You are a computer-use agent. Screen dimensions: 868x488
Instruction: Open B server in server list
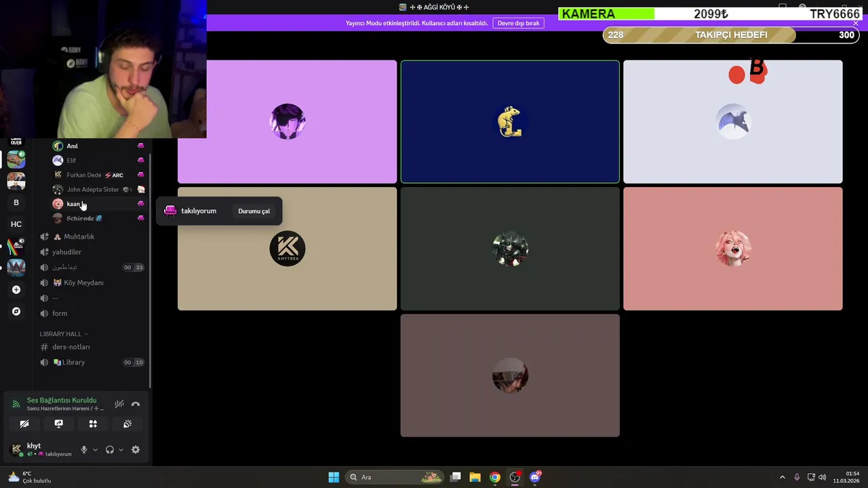coord(16,202)
